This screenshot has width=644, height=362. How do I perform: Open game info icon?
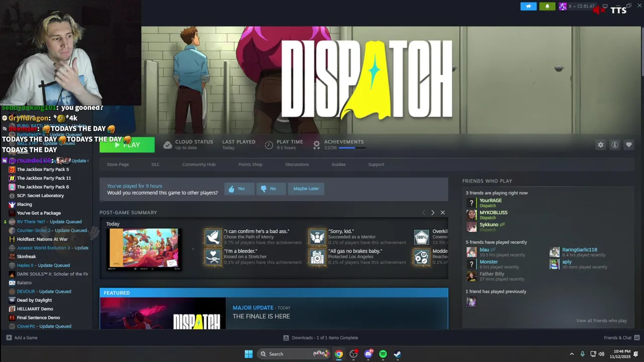614,145
